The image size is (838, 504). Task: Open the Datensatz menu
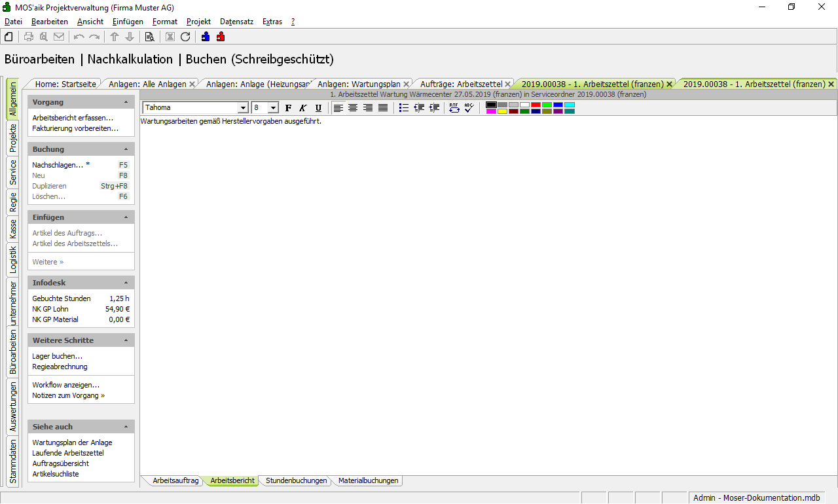click(x=236, y=22)
